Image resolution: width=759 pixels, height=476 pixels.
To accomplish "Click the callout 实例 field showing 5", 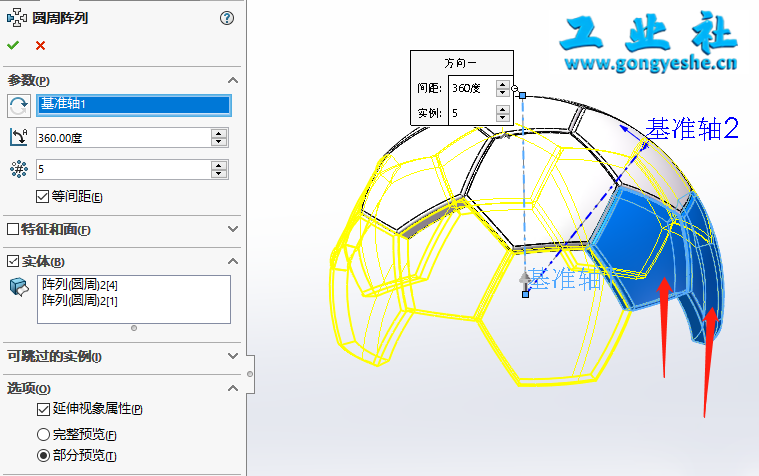I will tap(472, 113).
